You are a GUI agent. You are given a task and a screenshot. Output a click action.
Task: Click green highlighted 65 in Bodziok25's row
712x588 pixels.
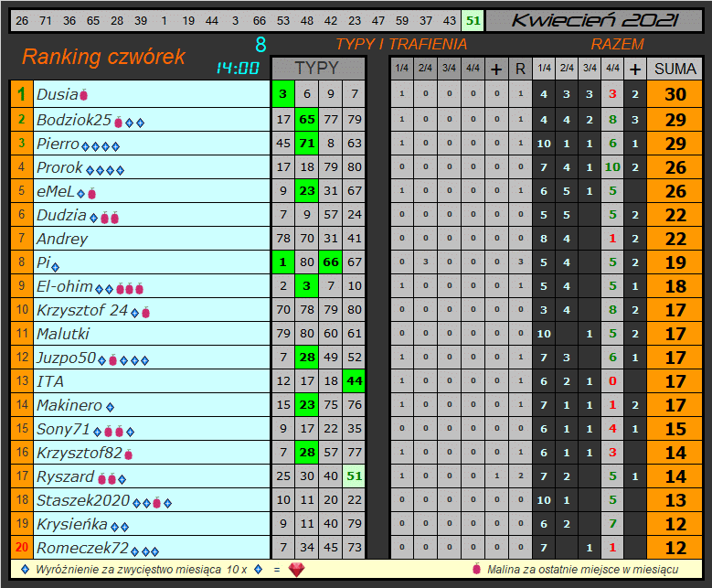(x=307, y=120)
